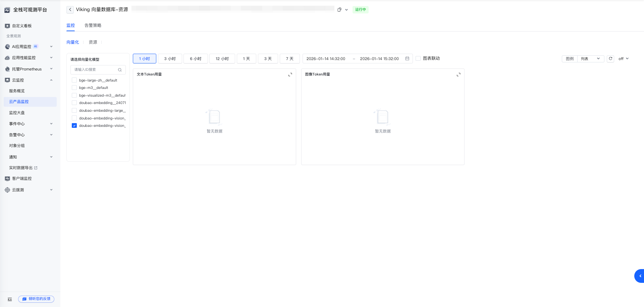The height and width of the screenshot is (307, 644).
Task: Check the unchecked doubao-embedding-vision model
Action: click(x=74, y=118)
